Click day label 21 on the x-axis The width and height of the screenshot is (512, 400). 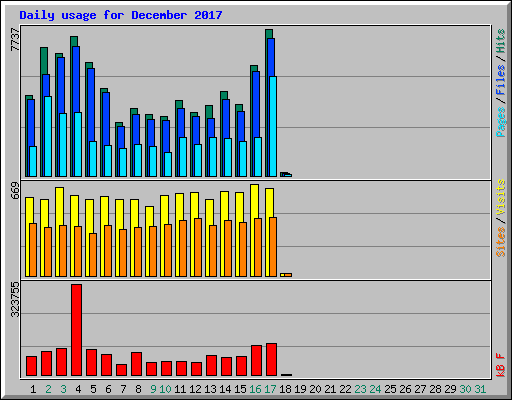(x=330, y=389)
